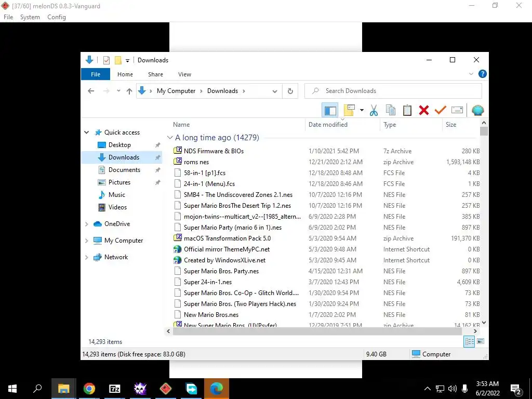Select Pictures in navigation pane

pyautogui.click(x=119, y=182)
